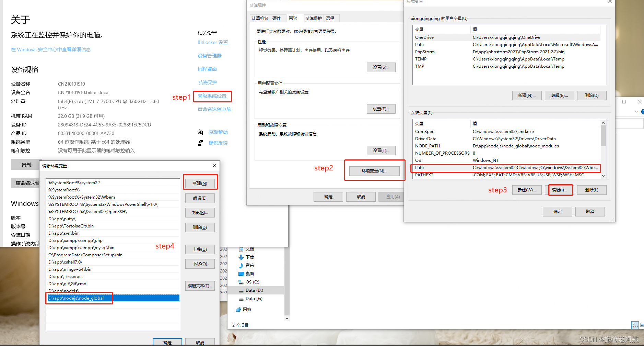Click the 提供反馈 feedback icon
The height and width of the screenshot is (346, 644).
point(200,143)
